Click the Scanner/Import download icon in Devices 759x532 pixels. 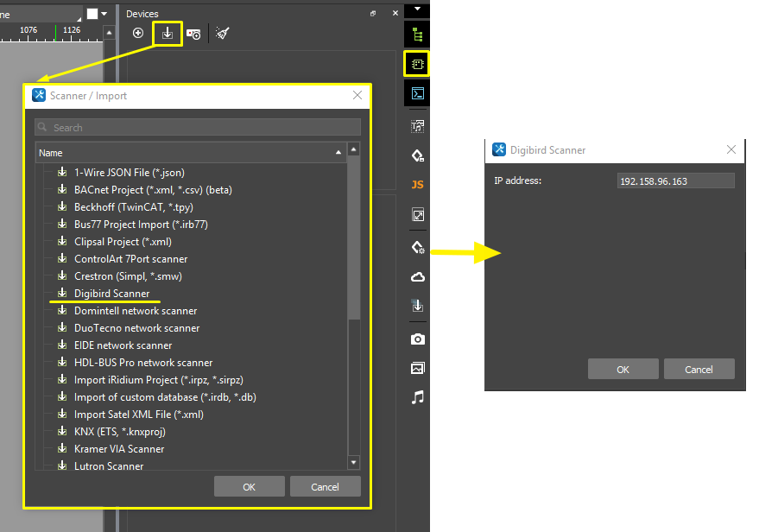167,34
